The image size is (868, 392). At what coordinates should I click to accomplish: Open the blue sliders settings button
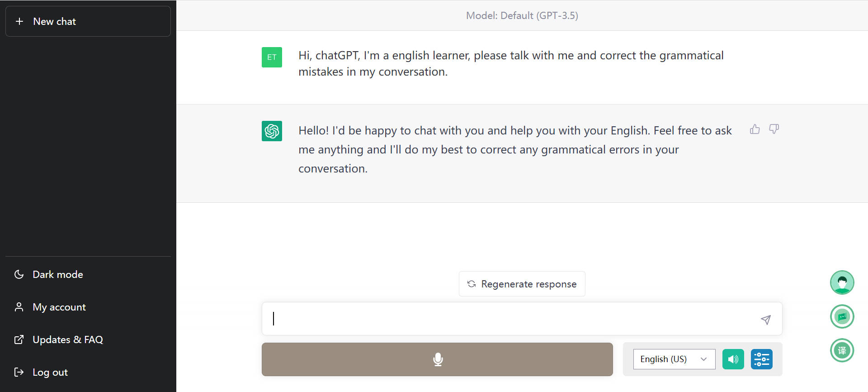click(x=762, y=359)
